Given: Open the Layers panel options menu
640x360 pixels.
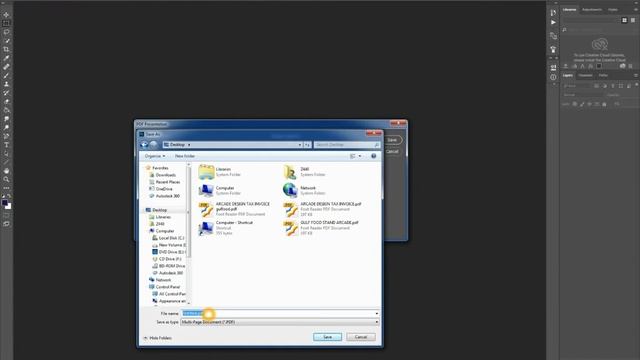Looking at the screenshot, I should pyautogui.click(x=636, y=76).
